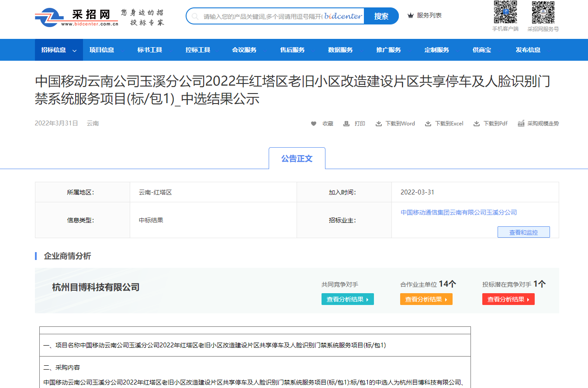Click the crown icon beside 服务列表
The width and height of the screenshot is (588, 388).
pyautogui.click(x=410, y=16)
